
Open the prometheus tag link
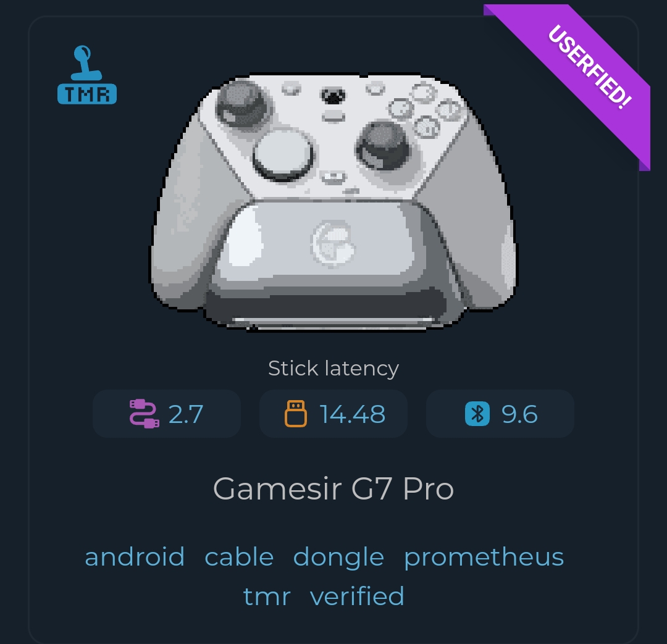point(484,557)
